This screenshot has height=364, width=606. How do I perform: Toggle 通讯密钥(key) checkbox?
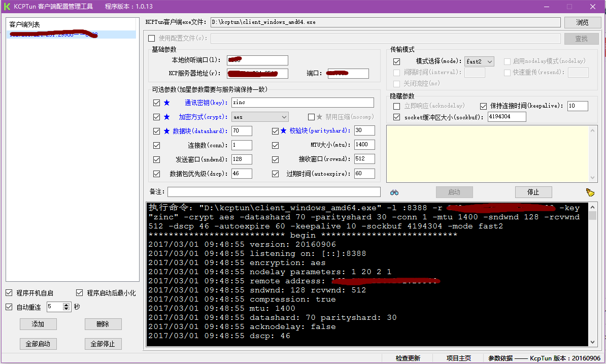156,103
